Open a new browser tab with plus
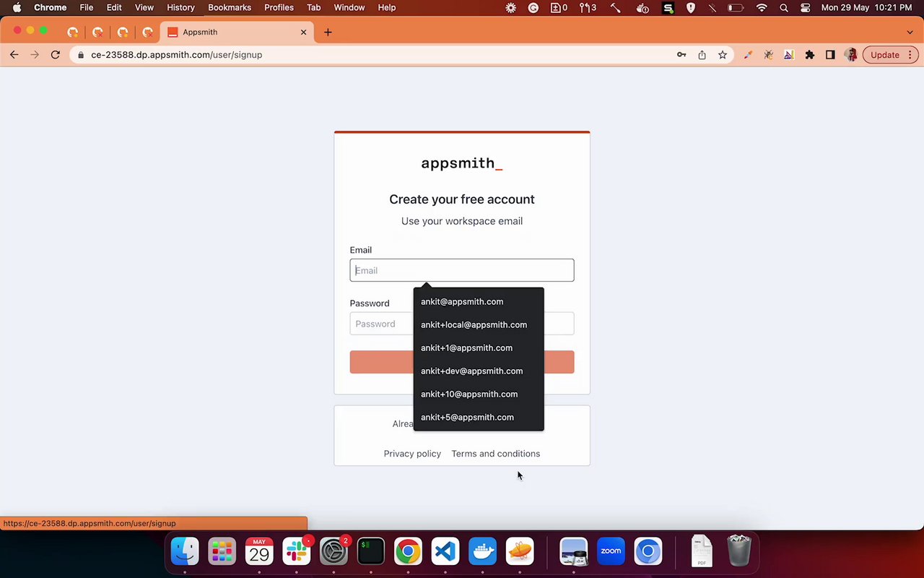924x578 pixels. 328,32
